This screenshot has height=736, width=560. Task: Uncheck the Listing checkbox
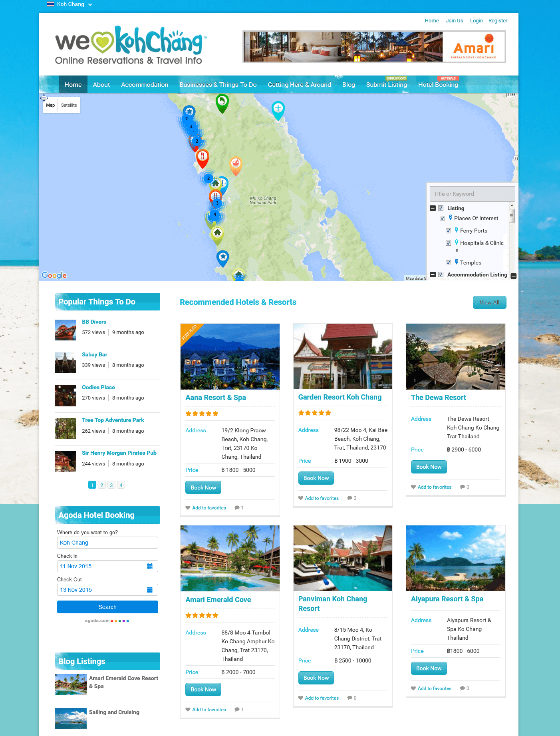pyautogui.click(x=441, y=208)
